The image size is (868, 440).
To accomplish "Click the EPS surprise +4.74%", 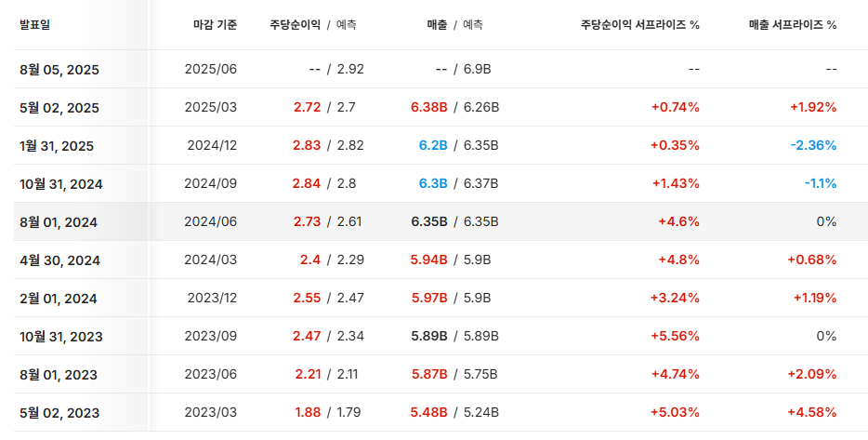I will (x=676, y=375).
